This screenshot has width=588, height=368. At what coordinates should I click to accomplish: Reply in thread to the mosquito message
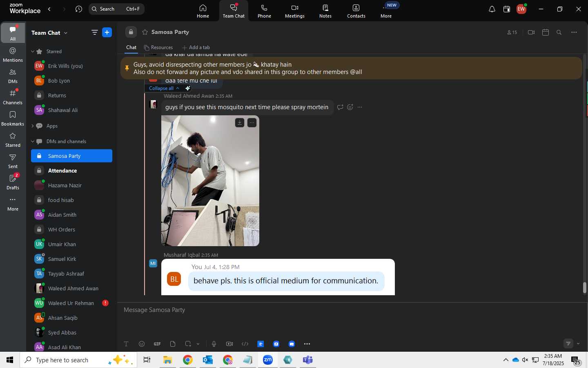click(340, 107)
